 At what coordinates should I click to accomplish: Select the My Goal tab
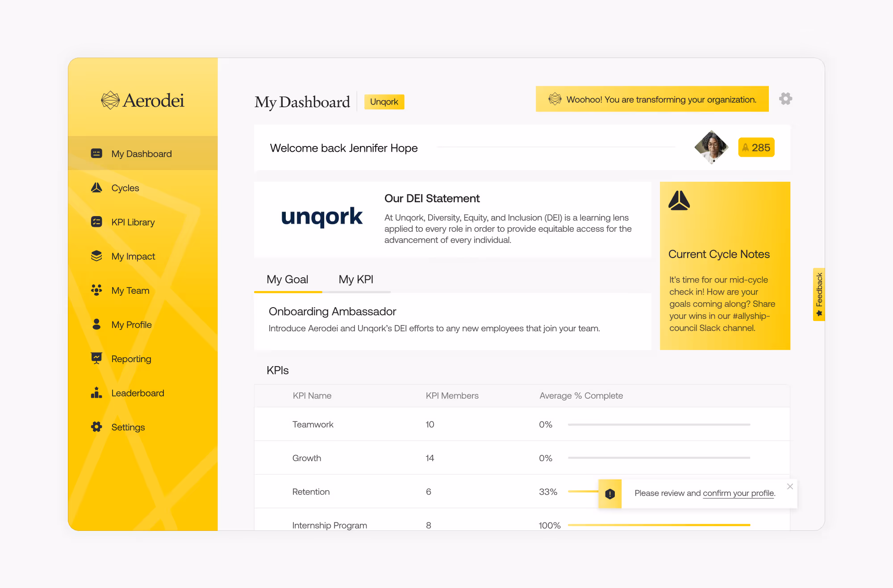click(288, 279)
